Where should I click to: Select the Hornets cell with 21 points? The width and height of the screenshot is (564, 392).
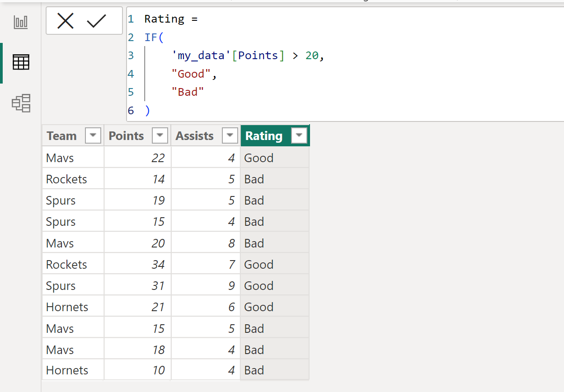[x=73, y=307]
